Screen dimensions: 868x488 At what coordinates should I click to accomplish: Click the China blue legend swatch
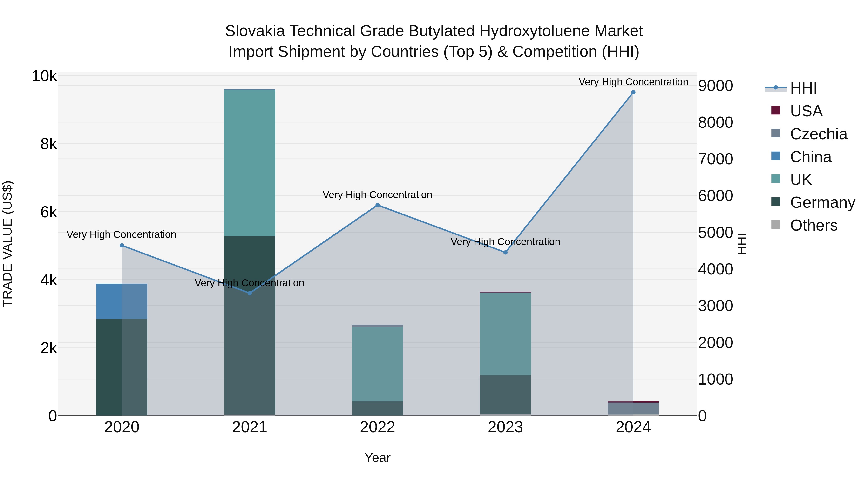776,156
